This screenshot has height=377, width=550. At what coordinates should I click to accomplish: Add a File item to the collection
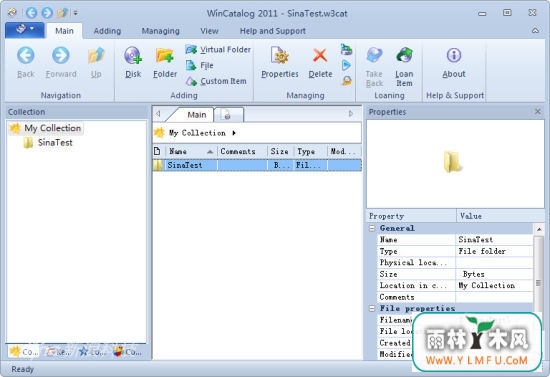click(200, 65)
